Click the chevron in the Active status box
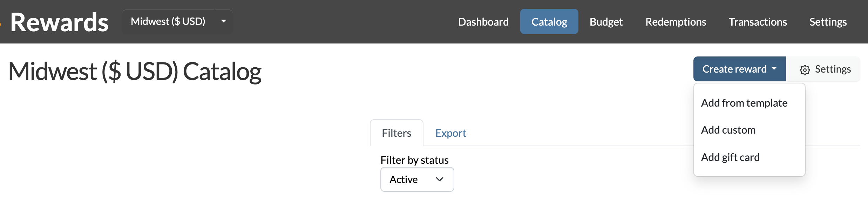Viewport: 868px width, 202px height. 440,179
